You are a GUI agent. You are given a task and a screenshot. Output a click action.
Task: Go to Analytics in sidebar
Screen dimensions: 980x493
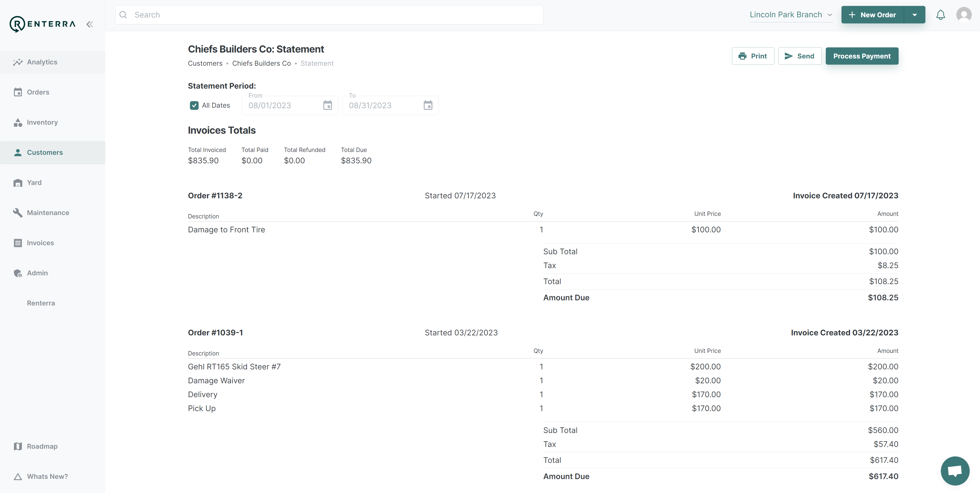(x=53, y=62)
